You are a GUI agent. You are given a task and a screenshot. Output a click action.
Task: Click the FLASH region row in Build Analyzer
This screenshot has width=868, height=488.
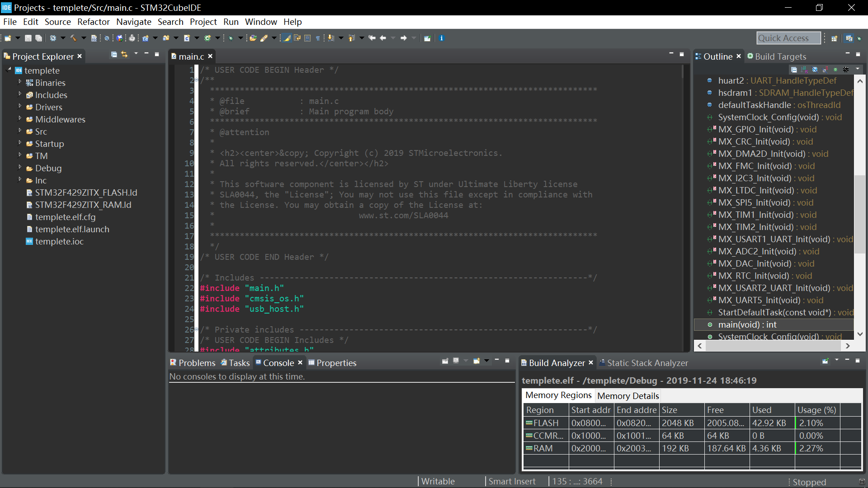tap(692, 423)
